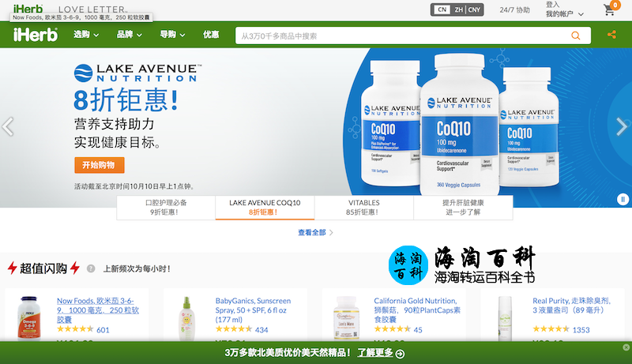Open the 优惠 menu item
The image size is (632, 364).
pos(211,35)
